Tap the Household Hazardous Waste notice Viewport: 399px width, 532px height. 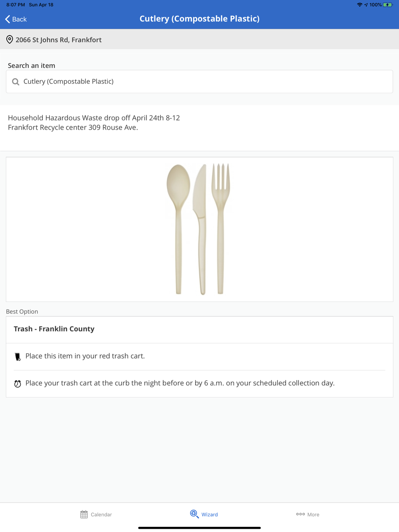(94, 123)
